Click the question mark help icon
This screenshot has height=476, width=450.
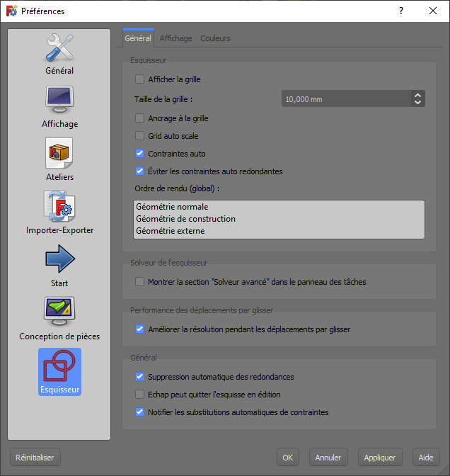tap(401, 11)
